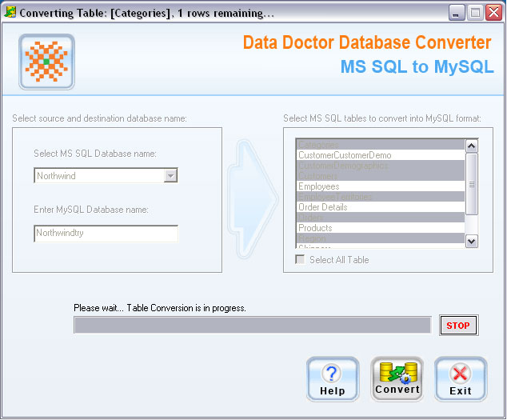
Task: Click the Data Doctor logo icon
Action: 46,62
